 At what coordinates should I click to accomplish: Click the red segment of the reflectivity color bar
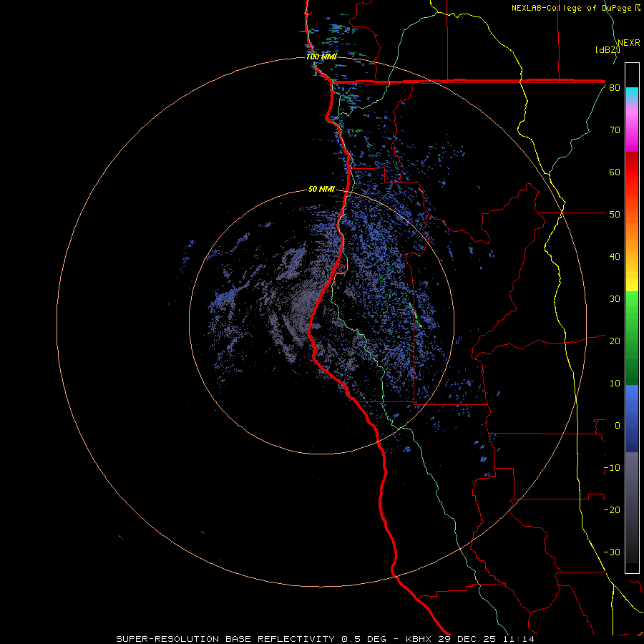click(x=632, y=172)
